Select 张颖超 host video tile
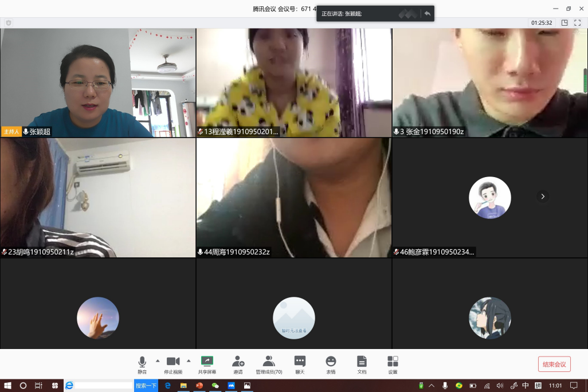The image size is (588, 392). (98, 83)
